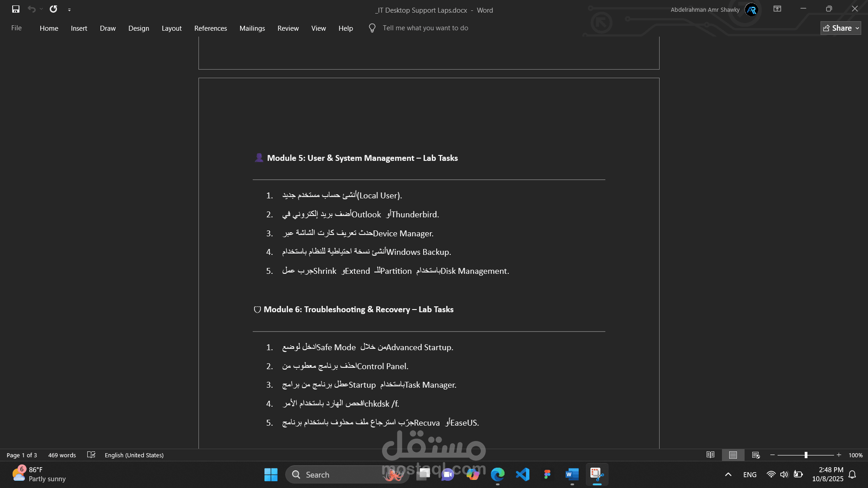Click the Tell me what you want field

pos(425,28)
